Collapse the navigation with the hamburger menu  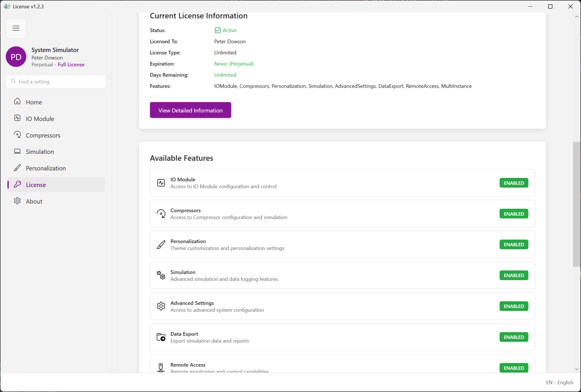click(x=16, y=28)
